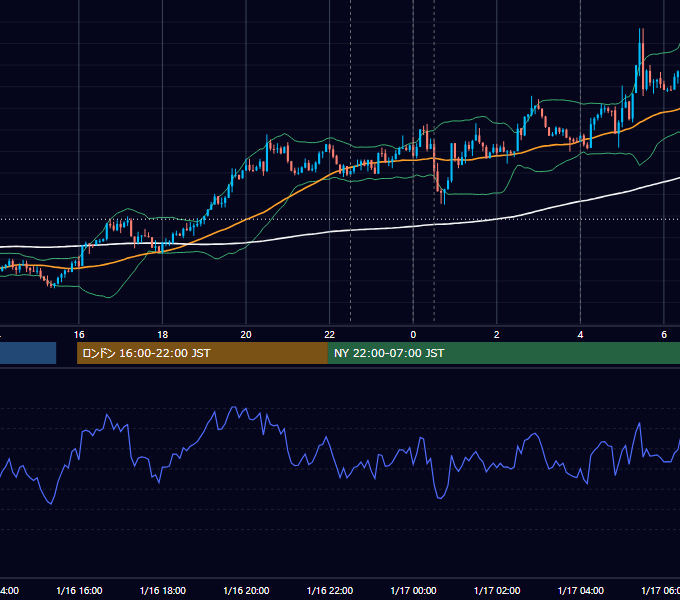Click hour label 20 on price chart axis
Image resolution: width=680 pixels, height=600 pixels.
point(246,335)
